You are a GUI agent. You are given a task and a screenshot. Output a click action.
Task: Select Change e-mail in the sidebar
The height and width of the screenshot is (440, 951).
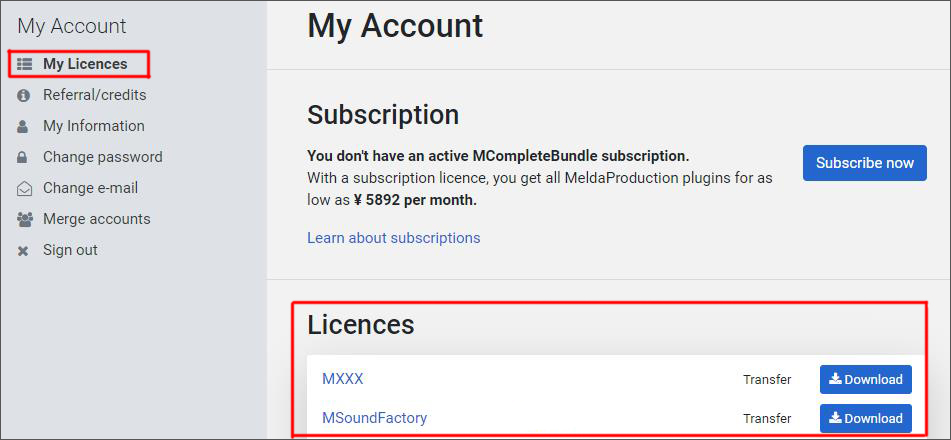[90, 188]
